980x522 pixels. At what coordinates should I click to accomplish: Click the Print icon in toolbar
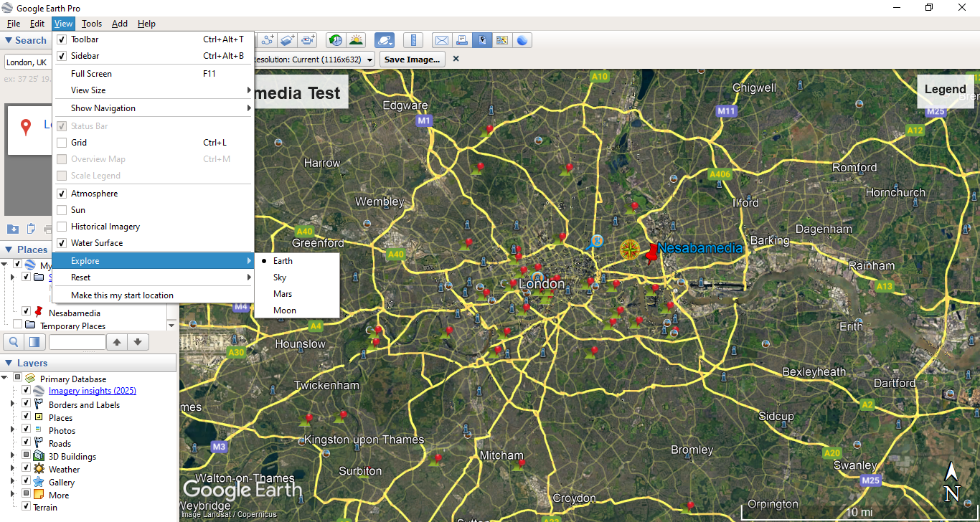462,41
